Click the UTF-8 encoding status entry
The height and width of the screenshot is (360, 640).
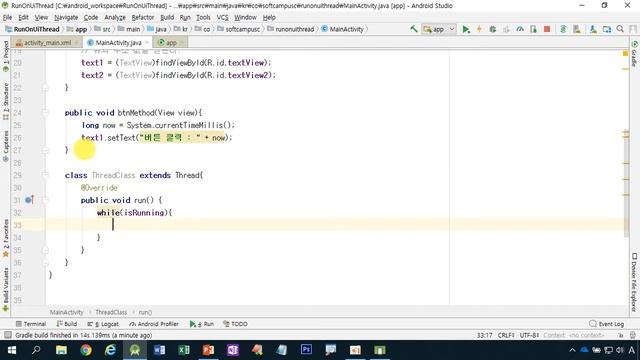(529, 335)
